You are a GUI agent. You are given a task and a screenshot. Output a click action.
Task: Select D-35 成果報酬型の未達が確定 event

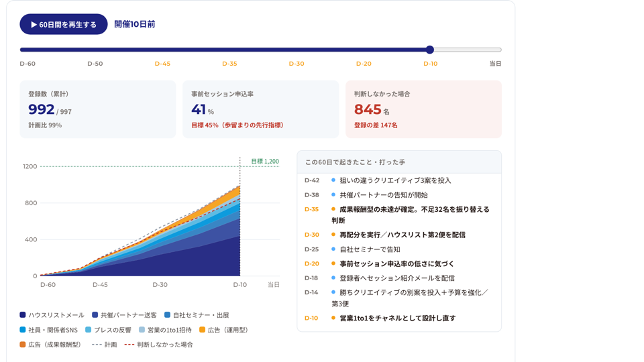point(398,215)
